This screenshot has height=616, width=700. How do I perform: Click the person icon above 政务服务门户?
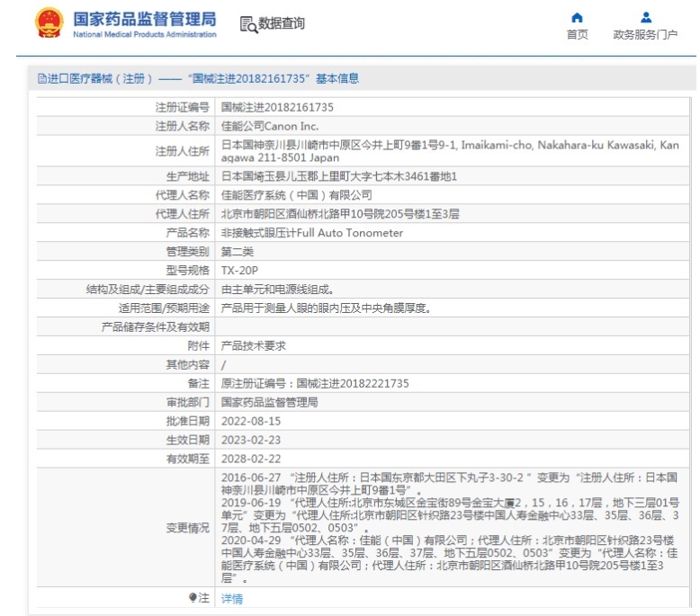(x=644, y=16)
